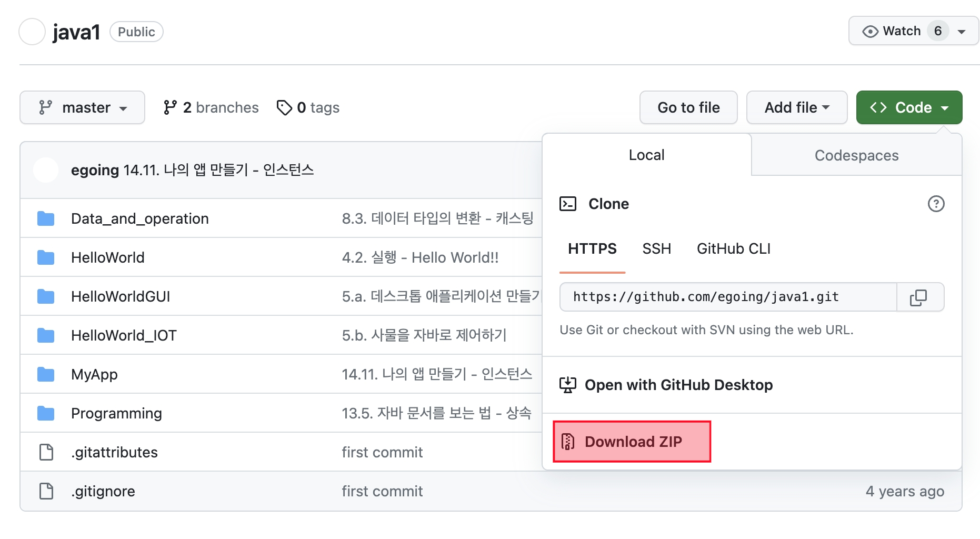Open the HelloWorld folder
Screen dimensions: 980x539
tap(107, 257)
